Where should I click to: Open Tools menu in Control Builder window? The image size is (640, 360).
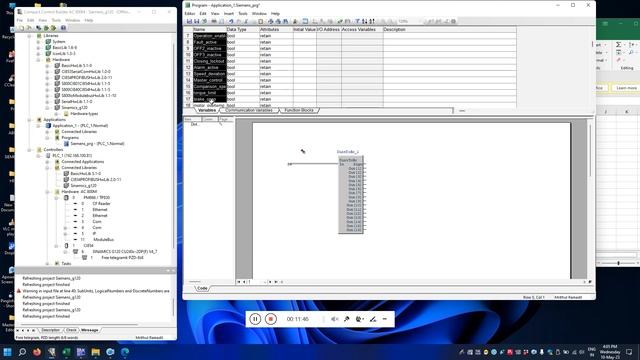[x=56, y=20]
